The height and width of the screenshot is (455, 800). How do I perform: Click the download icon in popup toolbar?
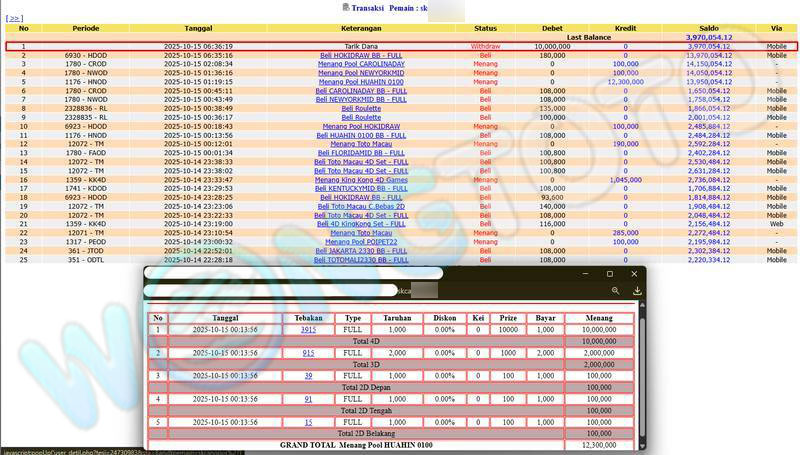coord(637,291)
